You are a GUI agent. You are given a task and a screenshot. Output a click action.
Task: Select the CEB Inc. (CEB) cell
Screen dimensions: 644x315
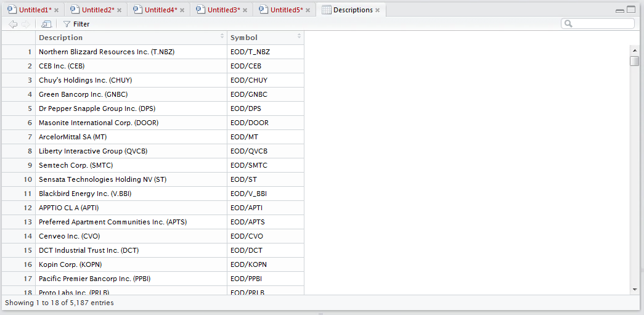[x=131, y=66]
